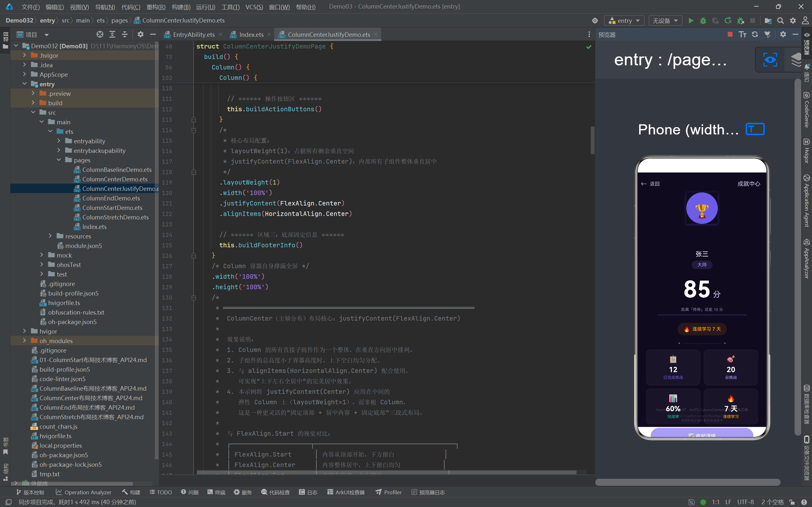This screenshot has height=507, width=812.
Task: Refresh the previewer panel
Action: tap(755, 35)
